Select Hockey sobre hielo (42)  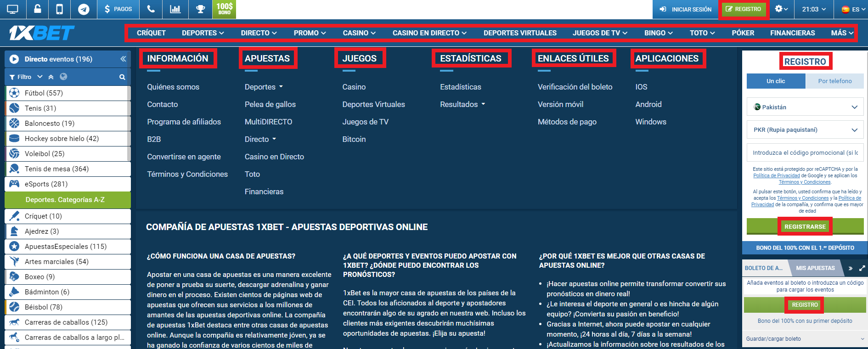click(x=68, y=138)
